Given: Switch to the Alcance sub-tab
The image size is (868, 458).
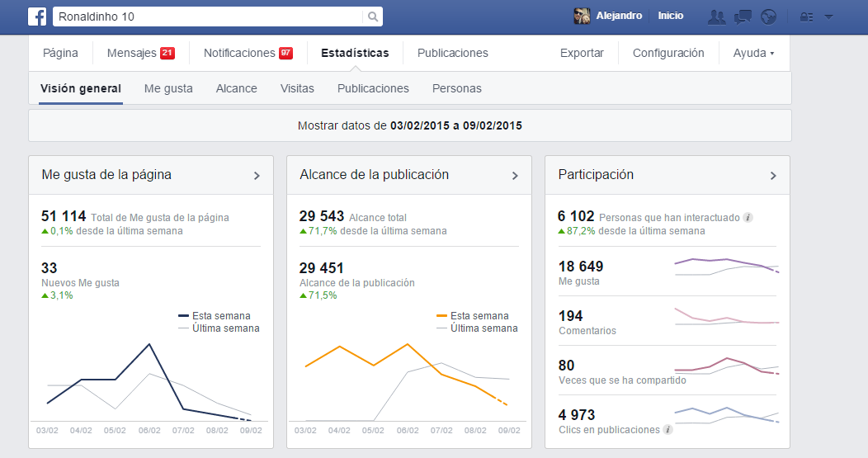Looking at the screenshot, I should pyautogui.click(x=236, y=88).
